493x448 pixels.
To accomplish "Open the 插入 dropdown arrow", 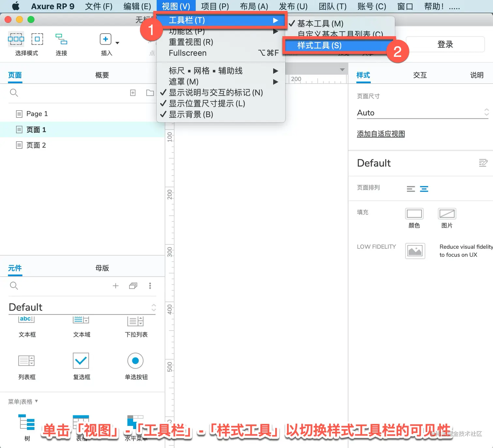I will [x=117, y=43].
